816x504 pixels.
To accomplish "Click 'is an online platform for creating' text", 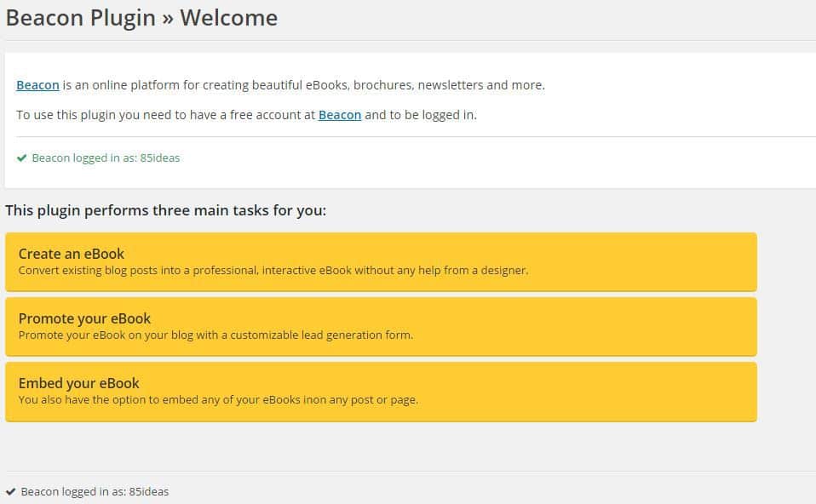I will pyautogui.click(x=304, y=85).
